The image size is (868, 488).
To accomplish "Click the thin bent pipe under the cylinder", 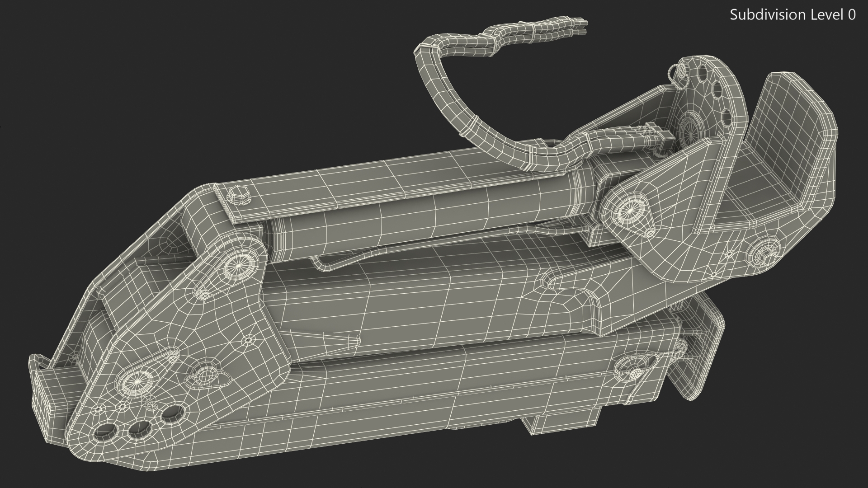I will point(344,263).
